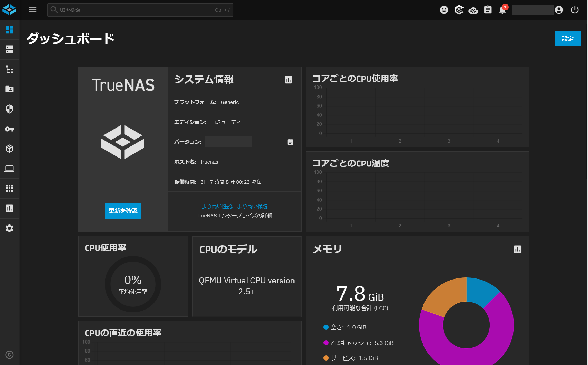Open the power menu
588x365 pixels.
click(575, 10)
